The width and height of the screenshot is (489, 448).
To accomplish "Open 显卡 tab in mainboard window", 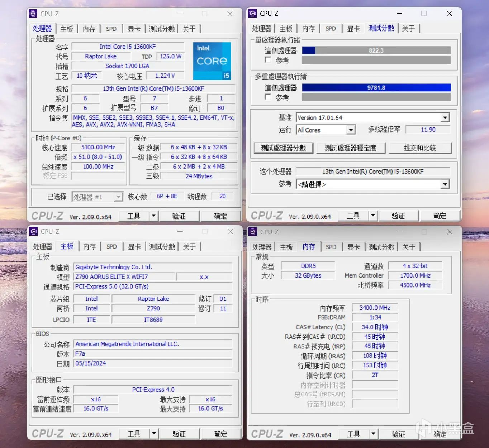I will 134,246.
